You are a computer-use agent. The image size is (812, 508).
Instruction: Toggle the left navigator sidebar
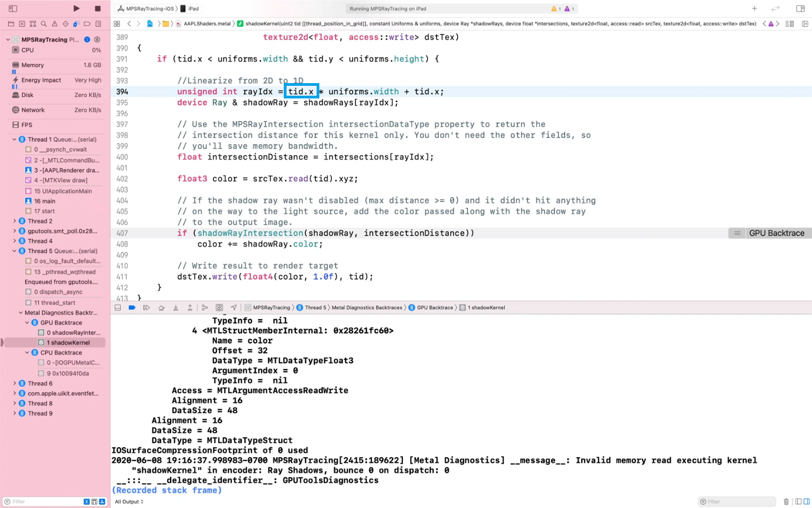point(13,8)
